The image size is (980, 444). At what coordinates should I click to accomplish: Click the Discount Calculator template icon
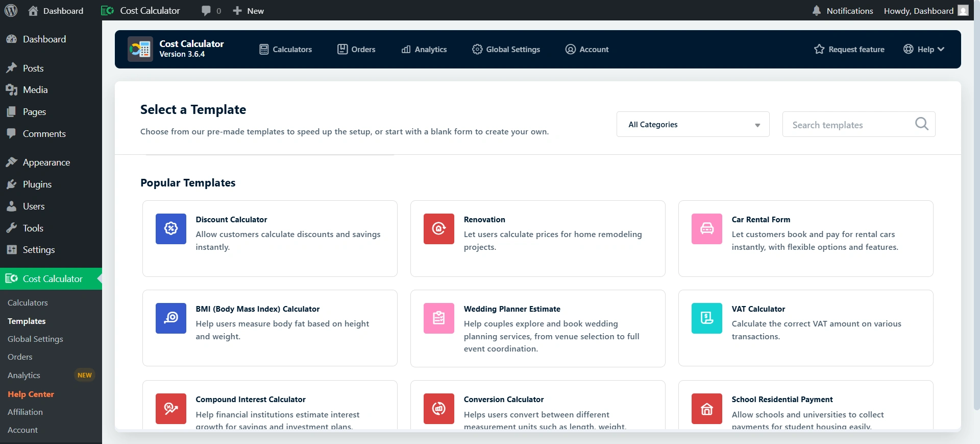(171, 228)
